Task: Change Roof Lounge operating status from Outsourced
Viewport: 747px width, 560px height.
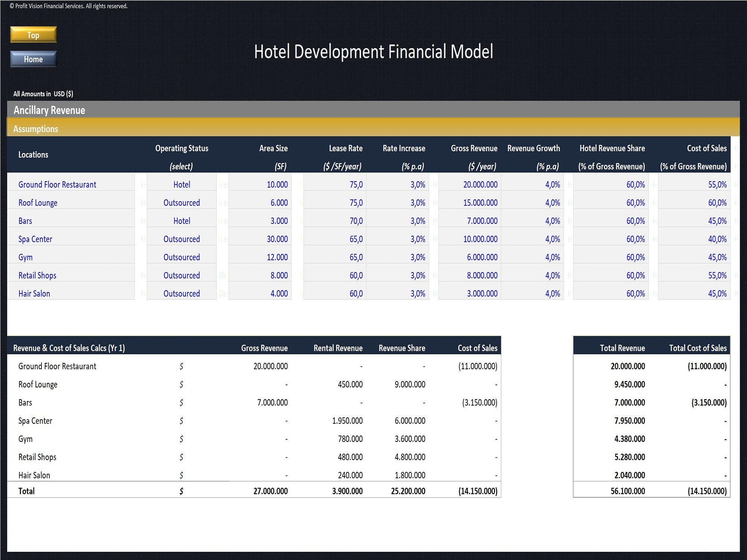Action: click(182, 203)
